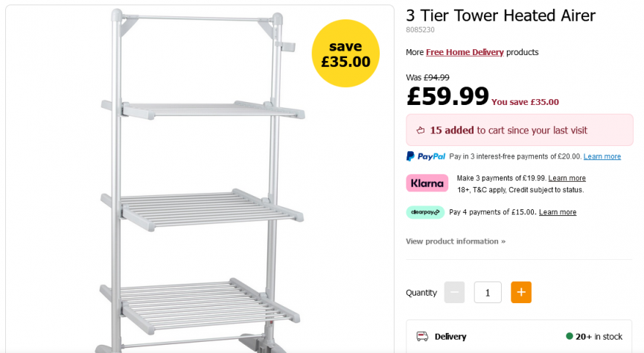The height and width of the screenshot is (353, 644).
Task: Click the £59.99 price
Action: (x=447, y=95)
